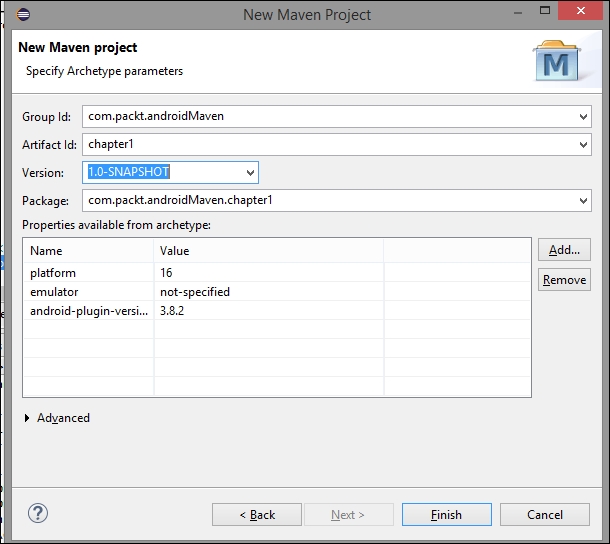This screenshot has height=544, width=610.
Task: Click the Remove button
Action: point(564,280)
